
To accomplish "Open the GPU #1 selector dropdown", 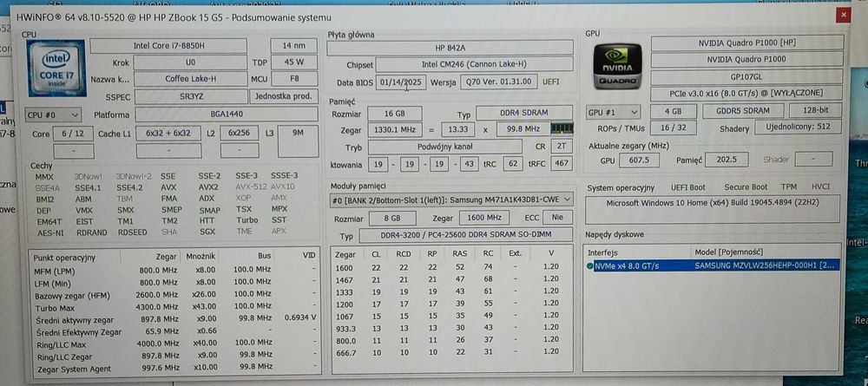I will [x=614, y=112].
